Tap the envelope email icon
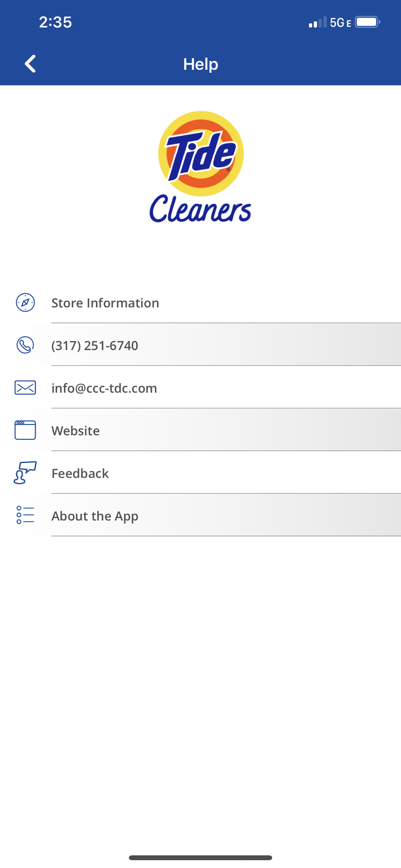Screen dimensions: 401x868 (x=25, y=388)
